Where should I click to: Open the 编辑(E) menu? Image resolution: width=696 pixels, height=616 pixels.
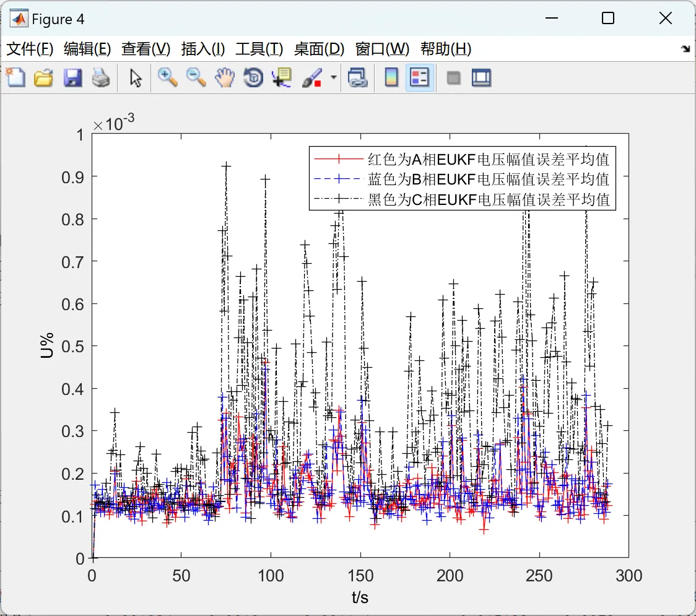pyautogui.click(x=87, y=49)
